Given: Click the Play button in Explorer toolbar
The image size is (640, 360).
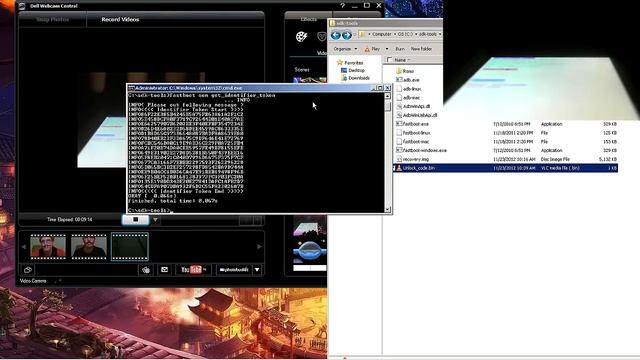Looking at the screenshot, I should click(x=372, y=49).
